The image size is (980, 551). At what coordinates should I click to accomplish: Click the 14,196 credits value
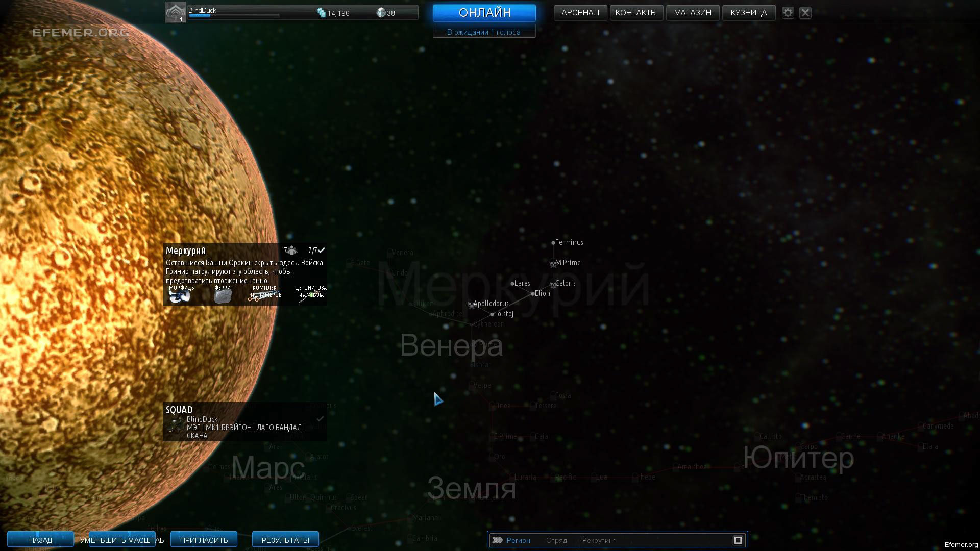[x=338, y=13]
